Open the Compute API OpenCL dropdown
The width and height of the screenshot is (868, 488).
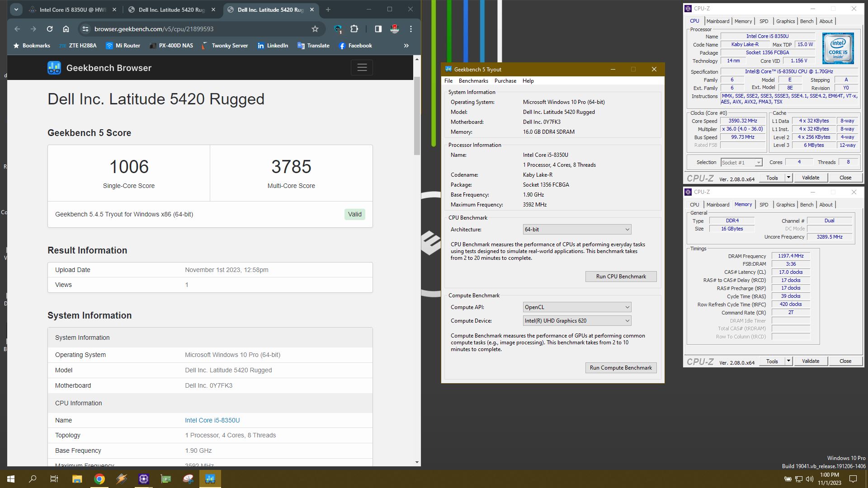577,307
